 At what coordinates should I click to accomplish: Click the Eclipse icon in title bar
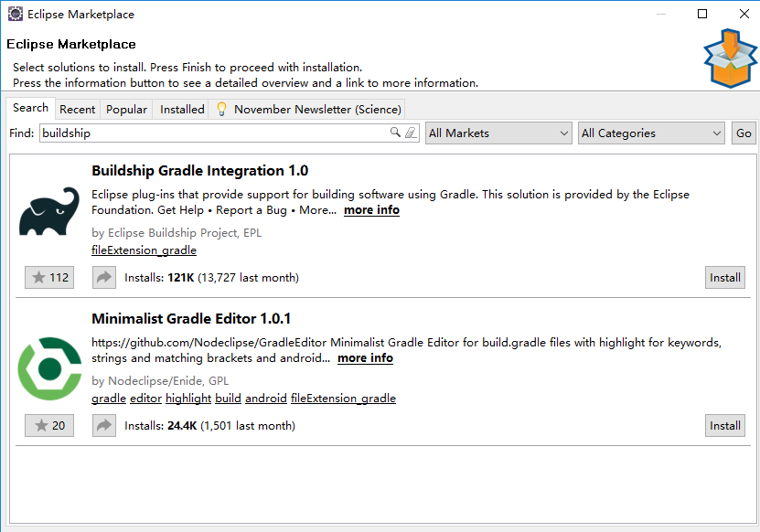[x=16, y=14]
